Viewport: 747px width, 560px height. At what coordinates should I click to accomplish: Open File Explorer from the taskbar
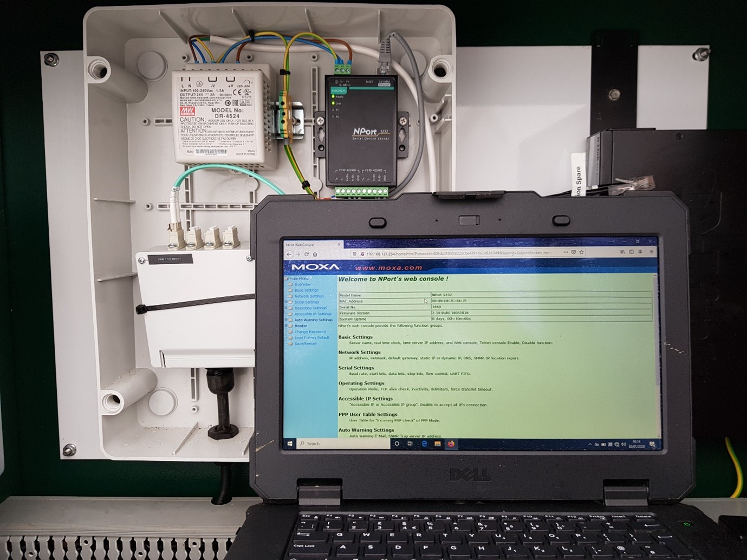437,444
